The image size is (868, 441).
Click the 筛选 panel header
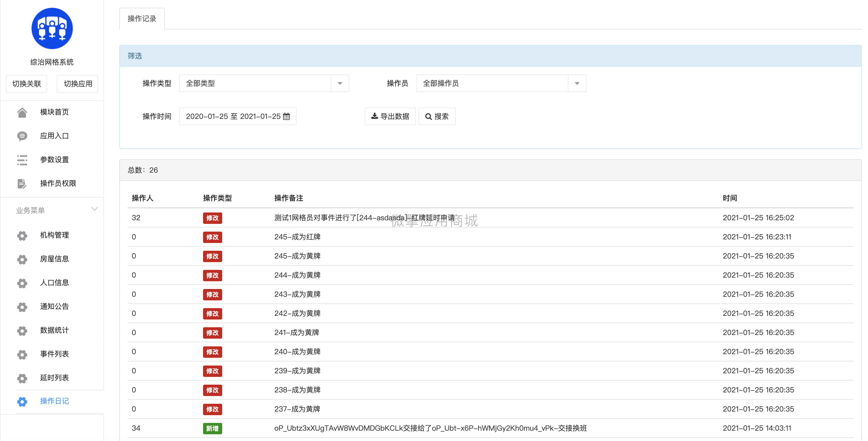490,56
